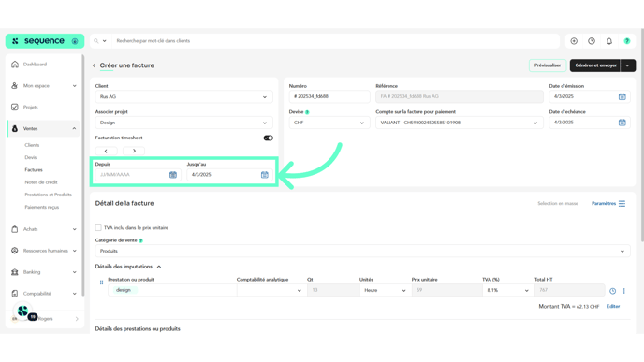Click the Prévisualiser button

[547, 65]
